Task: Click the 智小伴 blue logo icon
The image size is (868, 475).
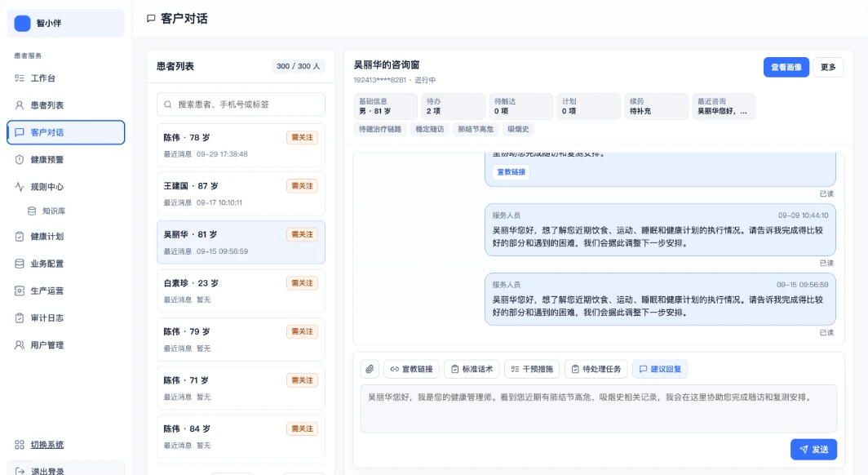Action: coord(22,23)
